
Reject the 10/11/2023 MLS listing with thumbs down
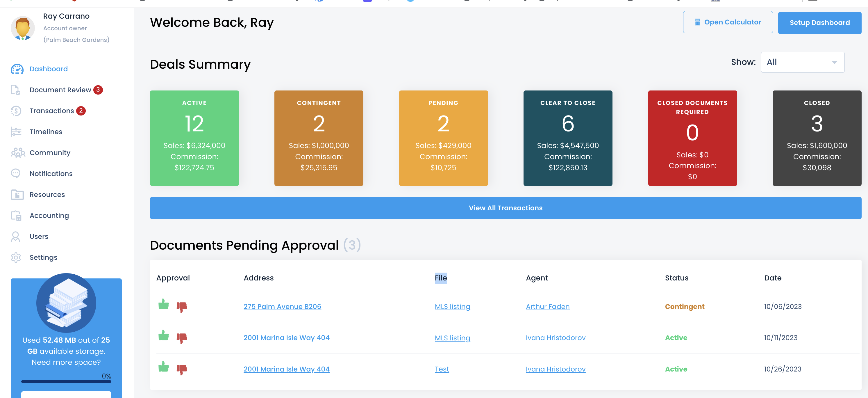(x=182, y=338)
